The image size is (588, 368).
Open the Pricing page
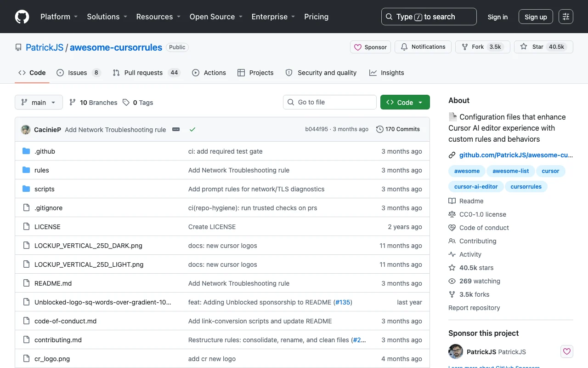coord(317,17)
